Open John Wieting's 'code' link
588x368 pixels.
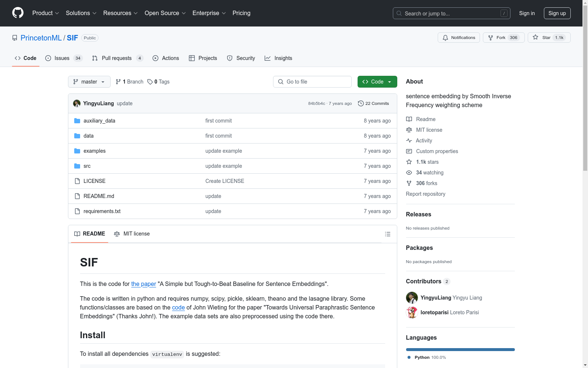pos(178,307)
